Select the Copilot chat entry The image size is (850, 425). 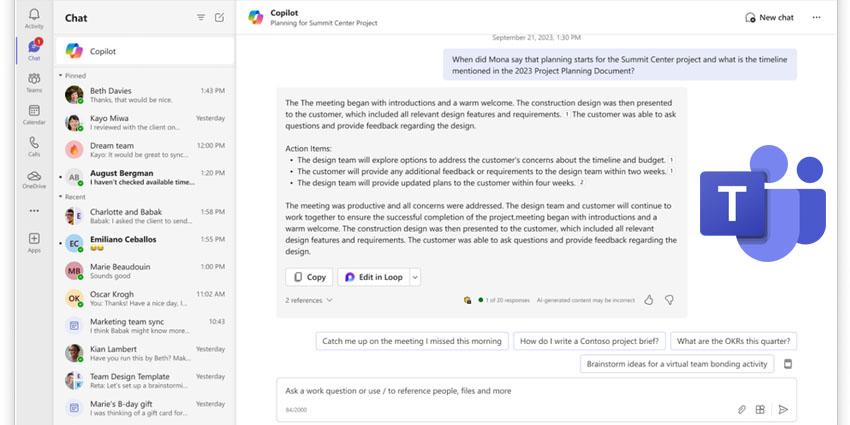(x=145, y=51)
